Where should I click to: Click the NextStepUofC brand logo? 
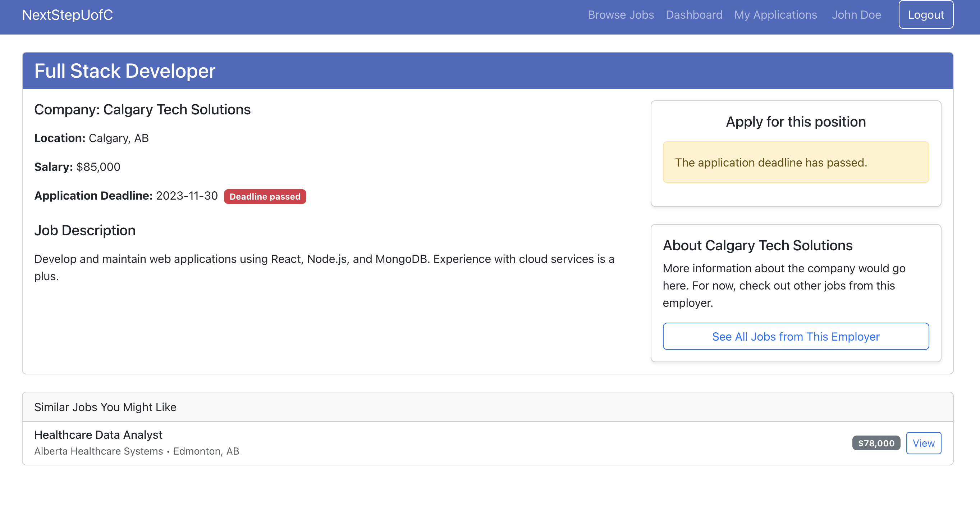click(x=67, y=15)
